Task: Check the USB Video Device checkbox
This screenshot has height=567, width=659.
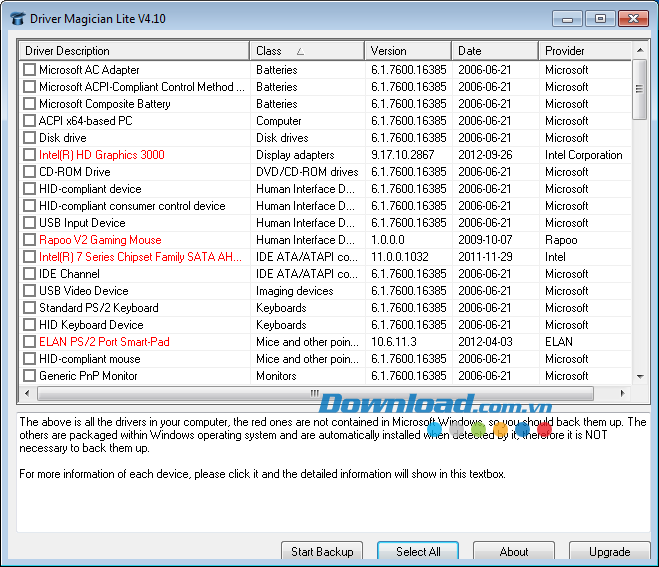Action: coord(29,290)
